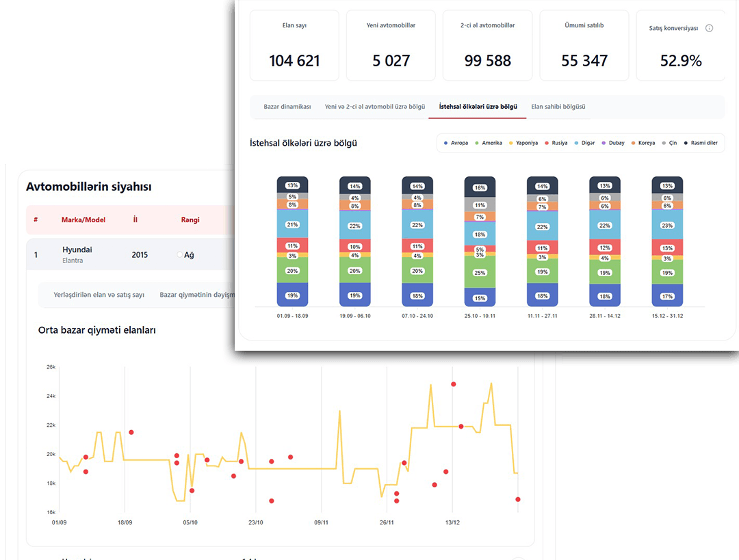Click the İstehsal ölkələri üzrə bölgü chart title
Viewport: 739px width, 560px height.
pyautogui.click(x=303, y=143)
